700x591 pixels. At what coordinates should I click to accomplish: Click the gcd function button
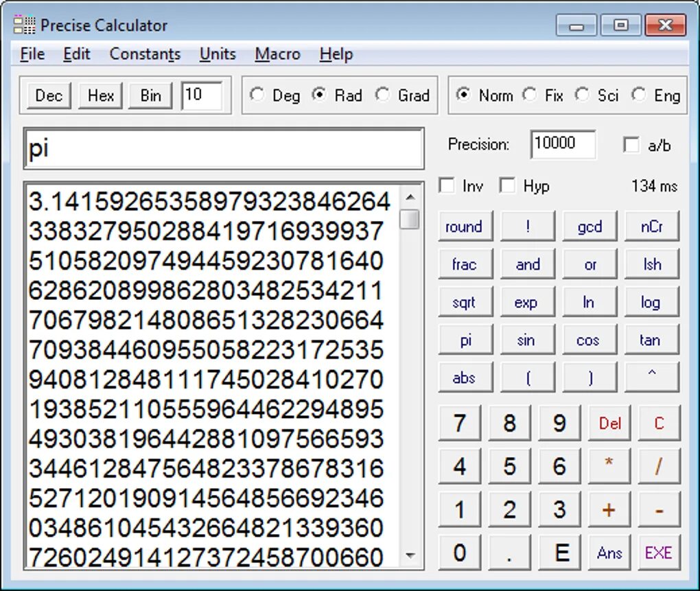tap(590, 227)
